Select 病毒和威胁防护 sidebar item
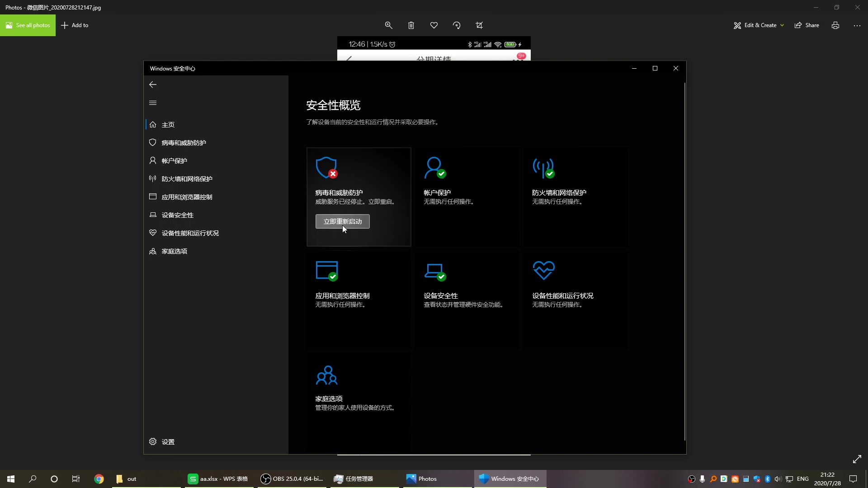868x488 pixels. [184, 142]
